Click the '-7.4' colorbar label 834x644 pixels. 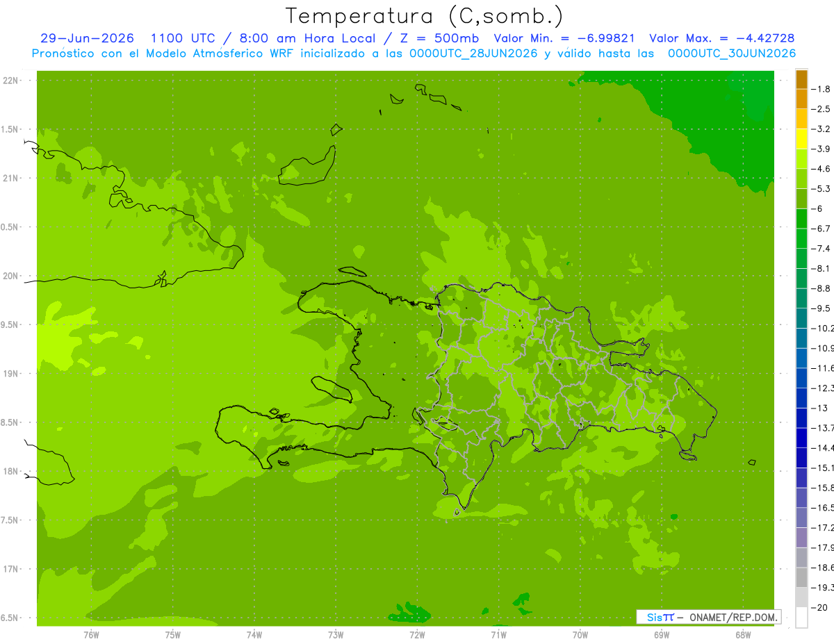(x=821, y=248)
